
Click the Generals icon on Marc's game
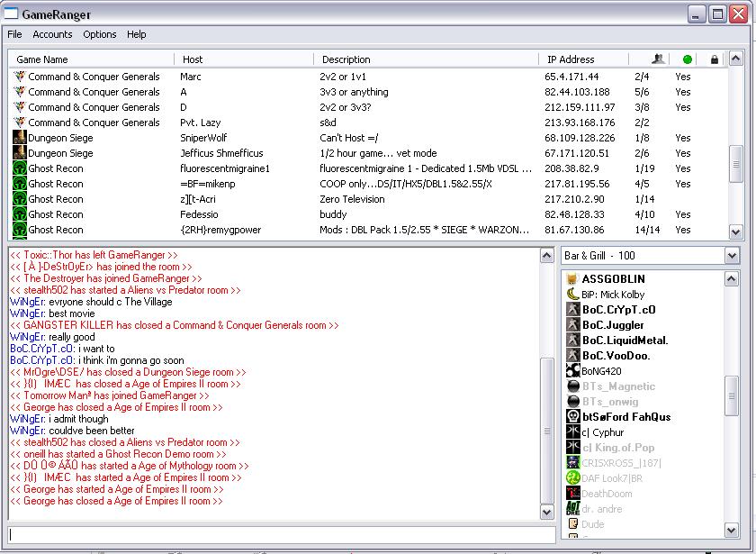[x=19, y=77]
